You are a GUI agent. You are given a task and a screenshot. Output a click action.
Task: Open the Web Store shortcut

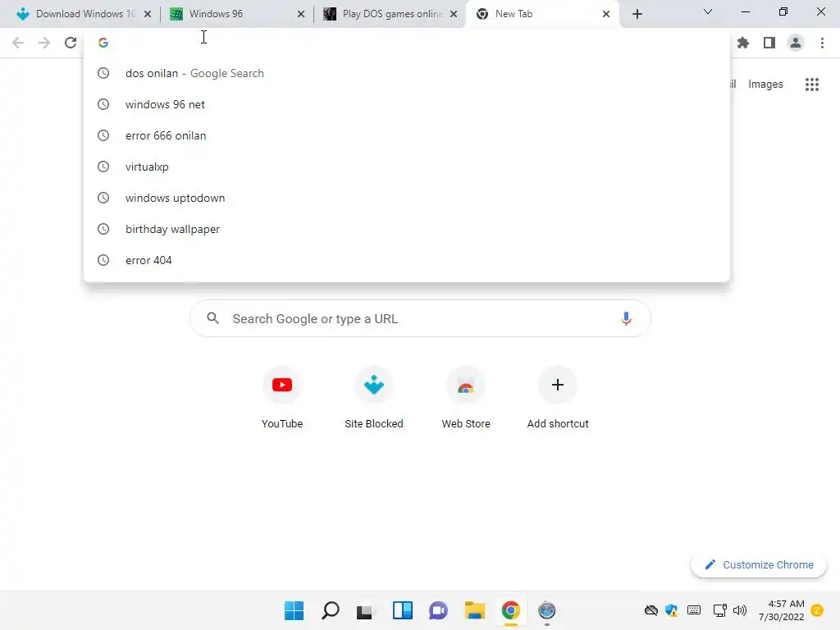466,398
